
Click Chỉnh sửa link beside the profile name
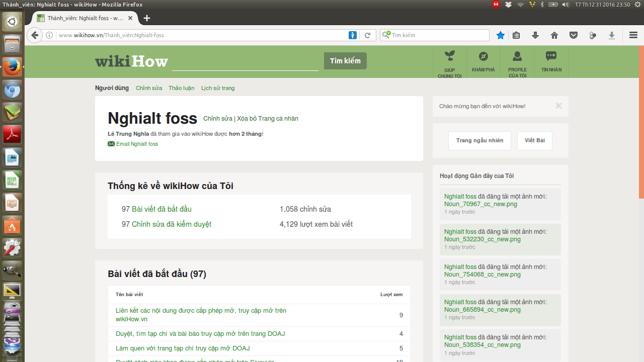coord(218,119)
